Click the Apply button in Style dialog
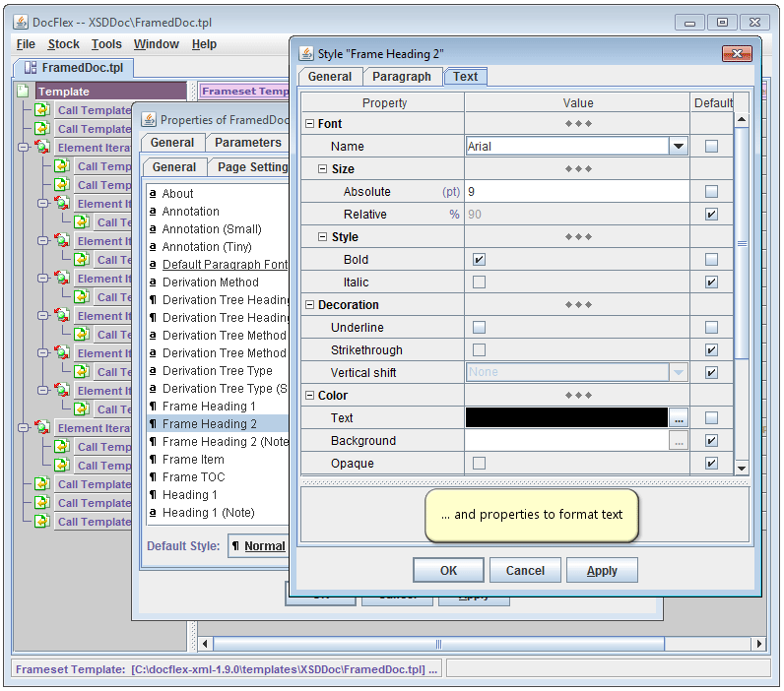The image size is (784, 691). point(601,571)
